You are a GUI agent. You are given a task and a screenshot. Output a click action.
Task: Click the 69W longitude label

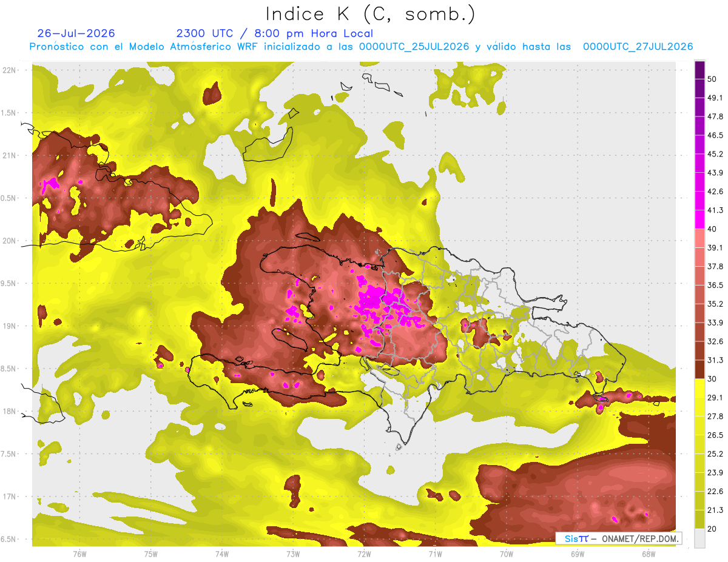[x=578, y=554]
